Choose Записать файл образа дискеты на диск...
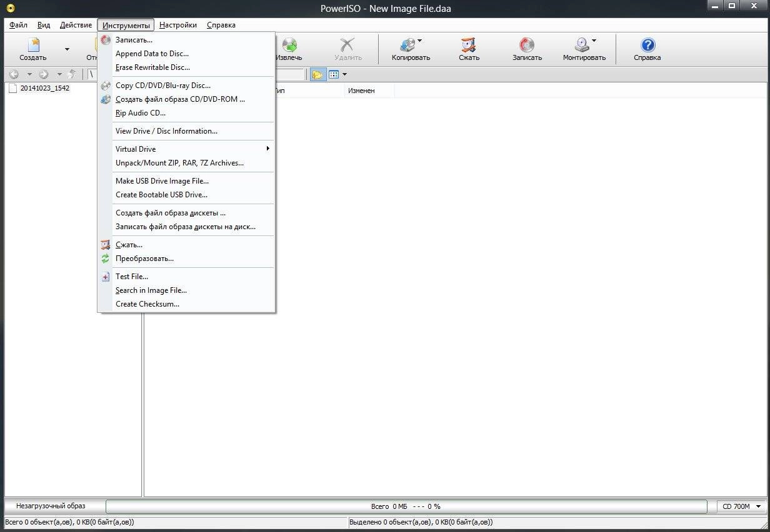Image resolution: width=770 pixels, height=532 pixels. 186,227
